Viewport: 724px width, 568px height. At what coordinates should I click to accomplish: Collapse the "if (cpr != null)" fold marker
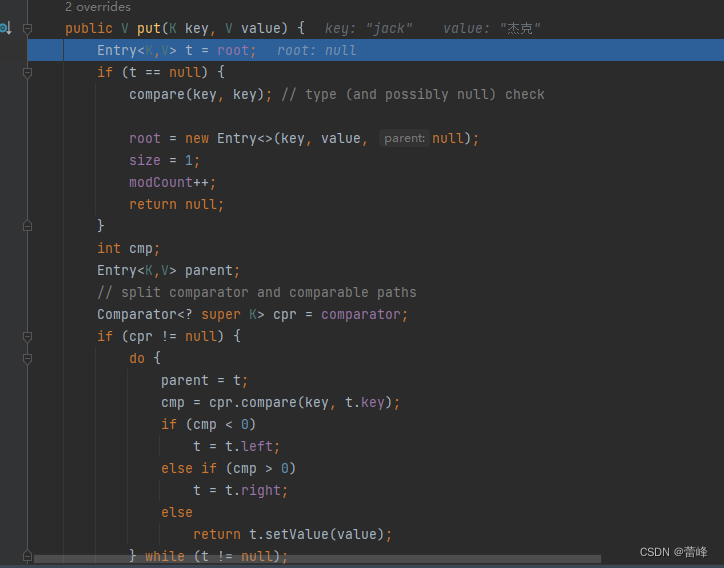click(x=27, y=337)
